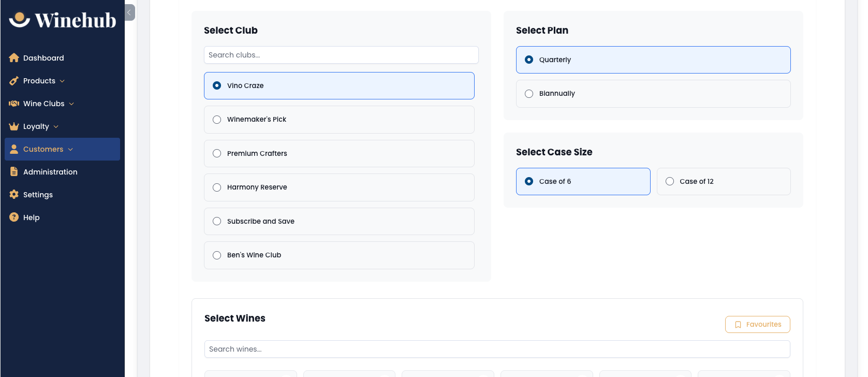Image resolution: width=868 pixels, height=377 pixels.
Task: Focus the Search wines field
Action: coord(497,349)
